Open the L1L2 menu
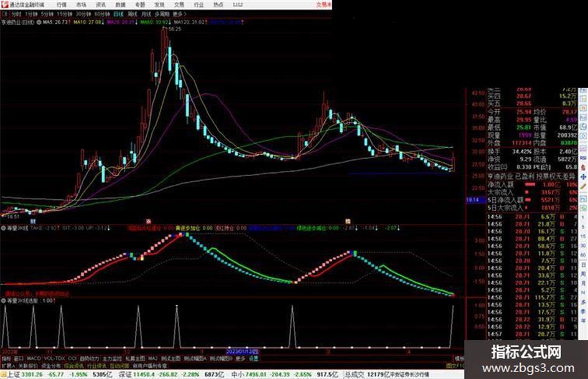 point(238,4)
